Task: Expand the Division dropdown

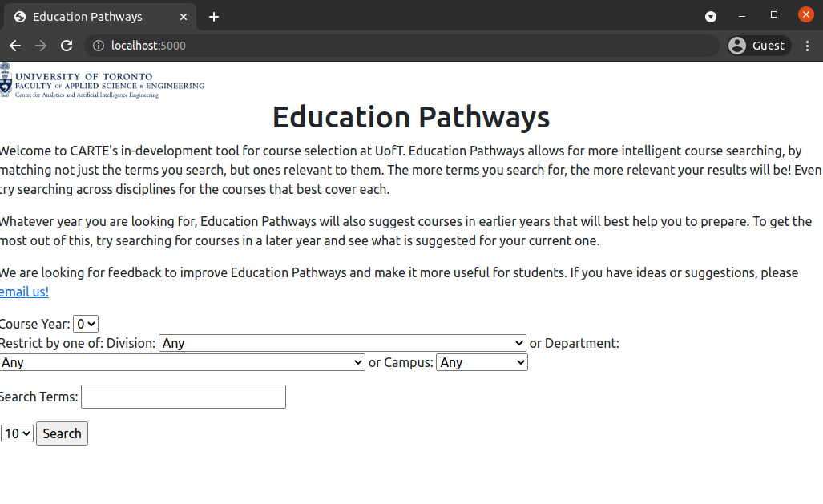Action: pos(342,344)
